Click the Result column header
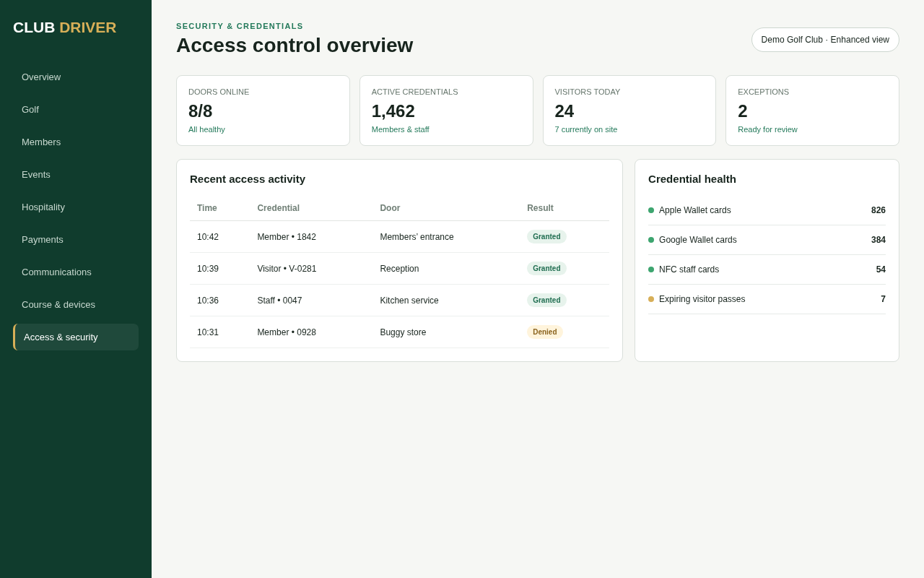The height and width of the screenshot is (578, 924). (540, 208)
